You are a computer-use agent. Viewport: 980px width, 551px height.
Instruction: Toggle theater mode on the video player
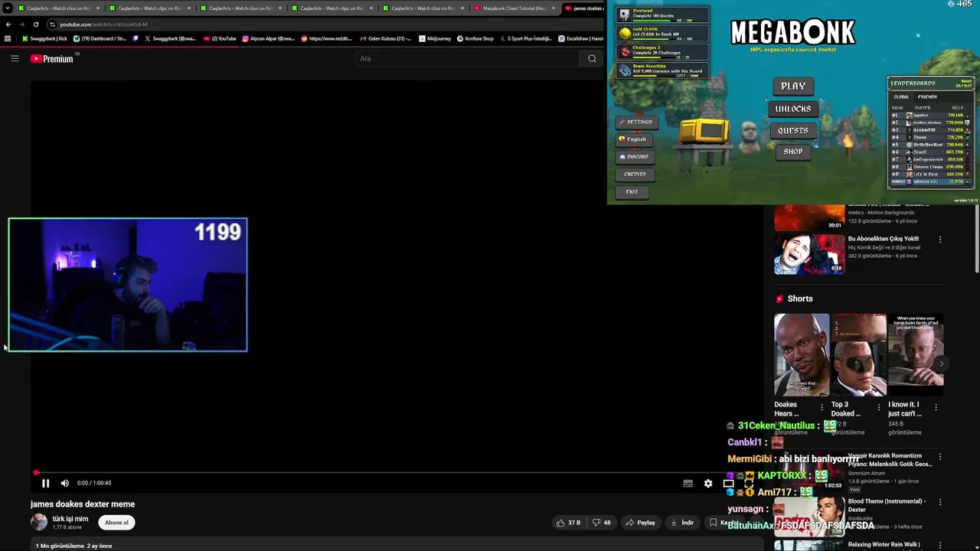tap(728, 483)
